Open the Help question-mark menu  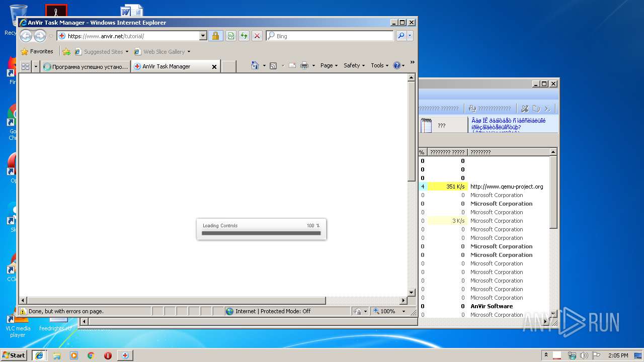[x=398, y=65]
